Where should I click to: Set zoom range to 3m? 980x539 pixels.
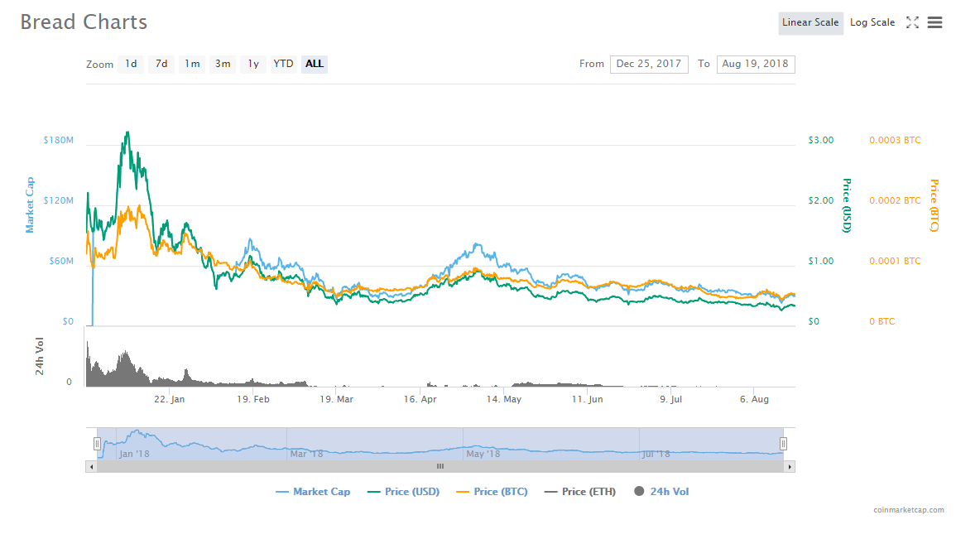coord(223,64)
